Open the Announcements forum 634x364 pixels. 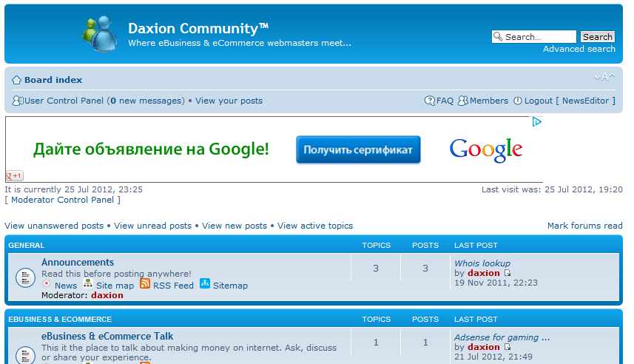[78, 263]
